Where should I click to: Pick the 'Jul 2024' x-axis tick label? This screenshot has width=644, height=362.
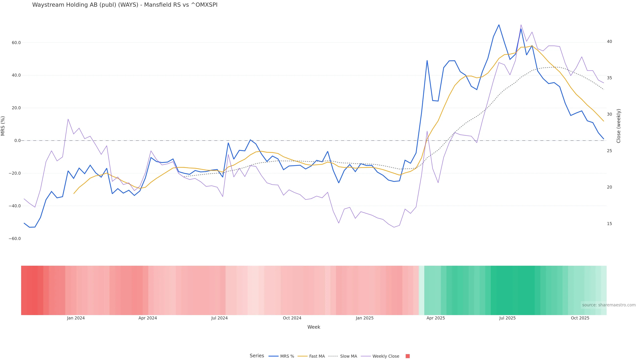coord(219,318)
